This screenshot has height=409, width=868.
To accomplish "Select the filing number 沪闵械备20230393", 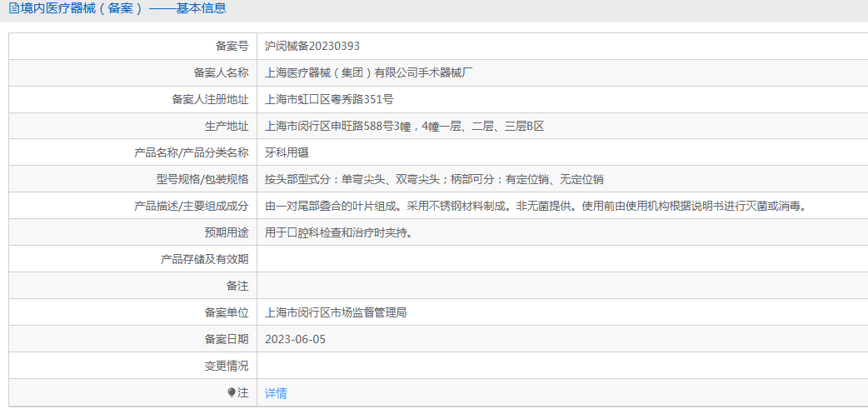I will click(x=312, y=46).
